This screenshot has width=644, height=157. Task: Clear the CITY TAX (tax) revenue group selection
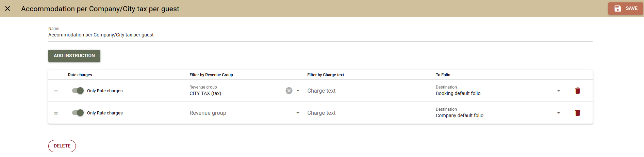click(289, 91)
